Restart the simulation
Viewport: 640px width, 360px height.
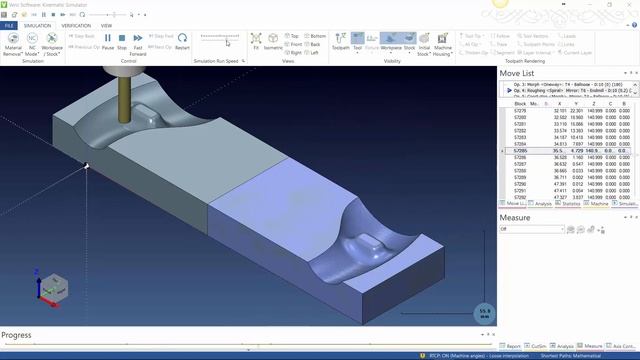pyautogui.click(x=182, y=42)
